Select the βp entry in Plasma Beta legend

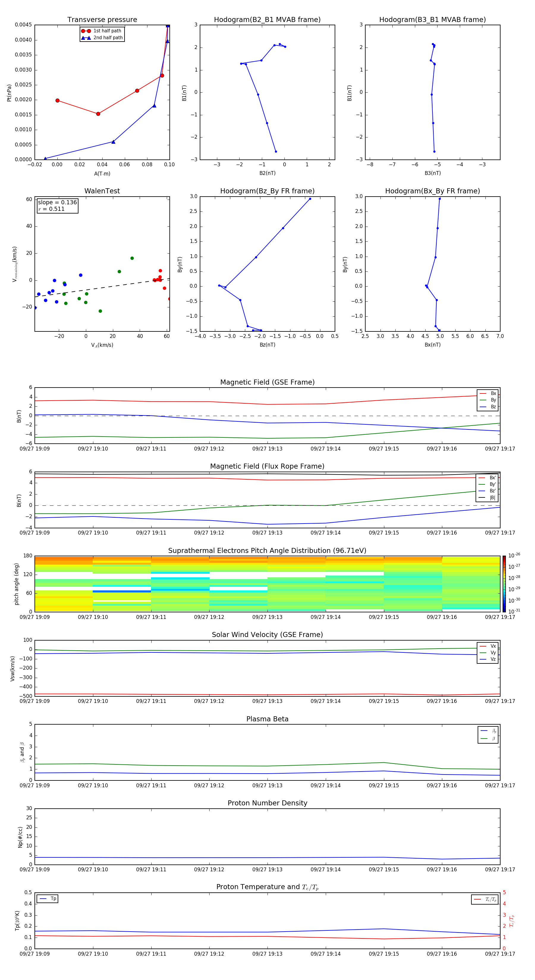tap(488, 731)
